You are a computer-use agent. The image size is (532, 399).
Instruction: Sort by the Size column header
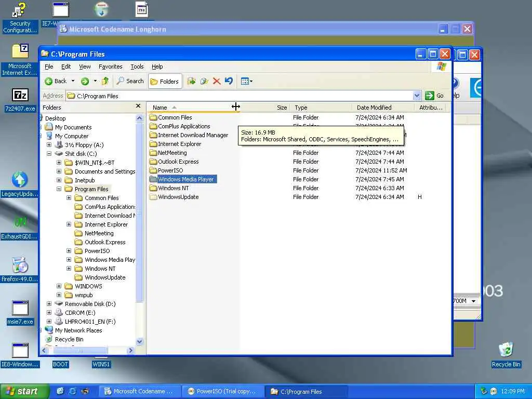[x=264, y=108]
